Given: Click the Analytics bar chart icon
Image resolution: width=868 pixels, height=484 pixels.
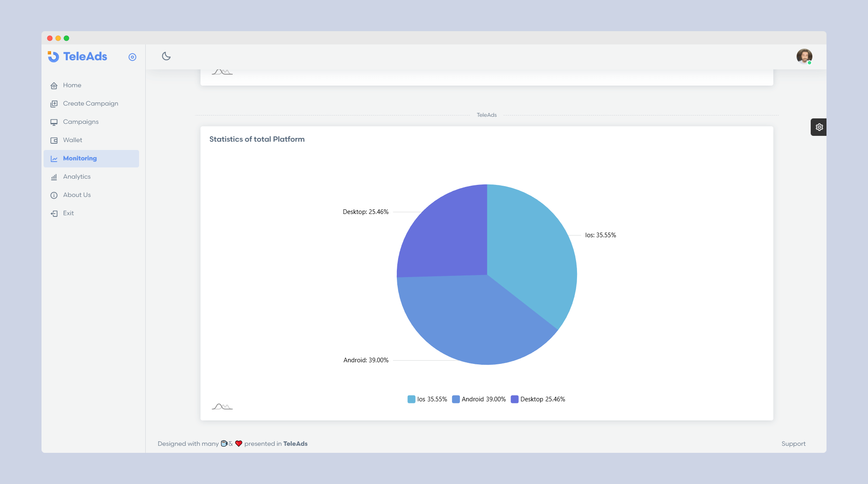Looking at the screenshot, I should tap(54, 177).
